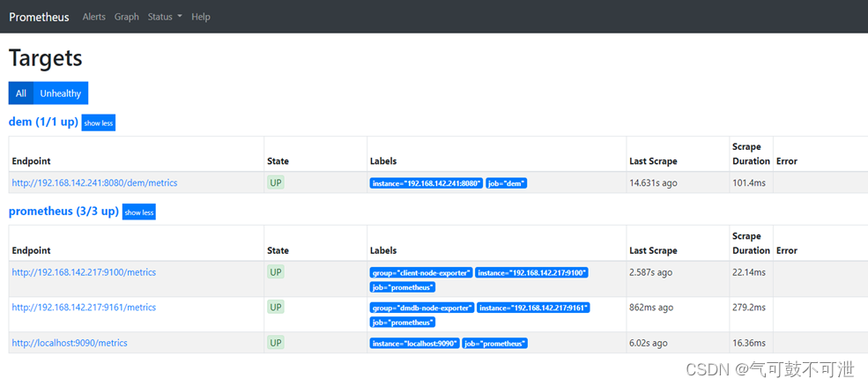Viewport: 868px width, 386px height.
Task: Click Last Scrape header in dem table
Action: pos(653,161)
